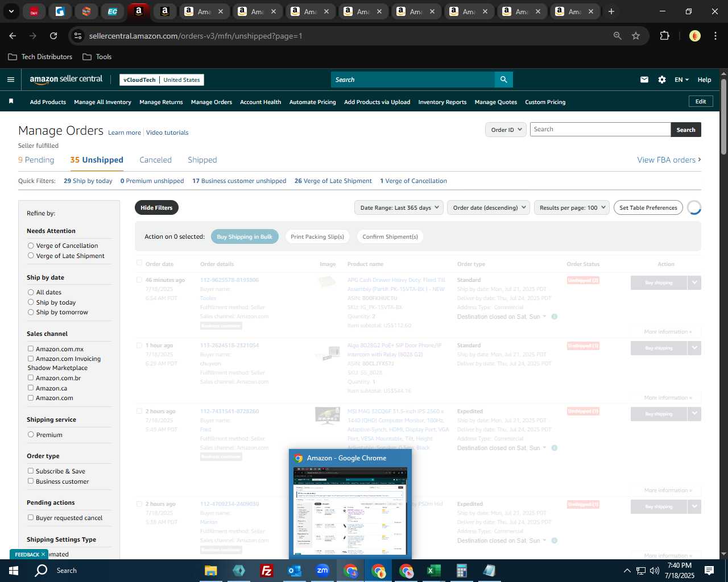This screenshot has width=728, height=582.
Task: Open Calculator from the taskbar
Action: point(461,570)
